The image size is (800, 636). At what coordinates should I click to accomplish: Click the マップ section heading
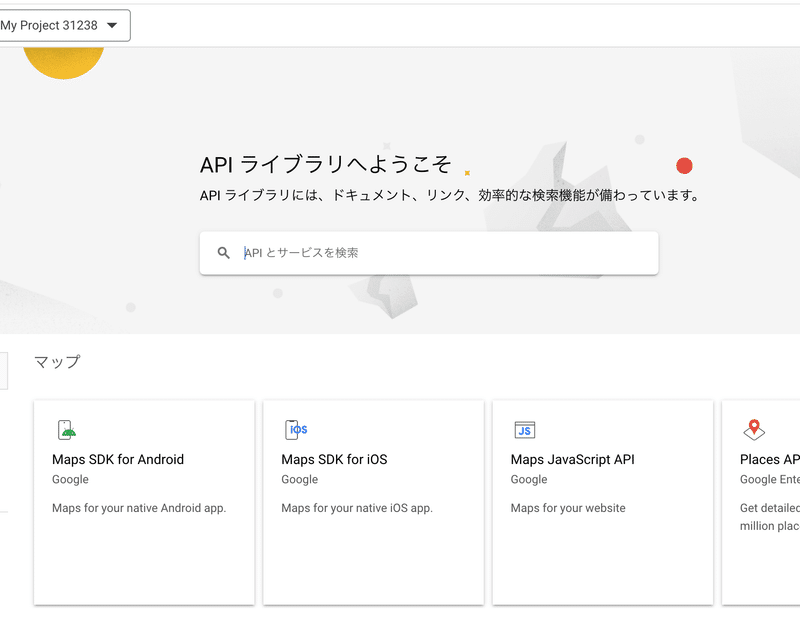point(57,362)
